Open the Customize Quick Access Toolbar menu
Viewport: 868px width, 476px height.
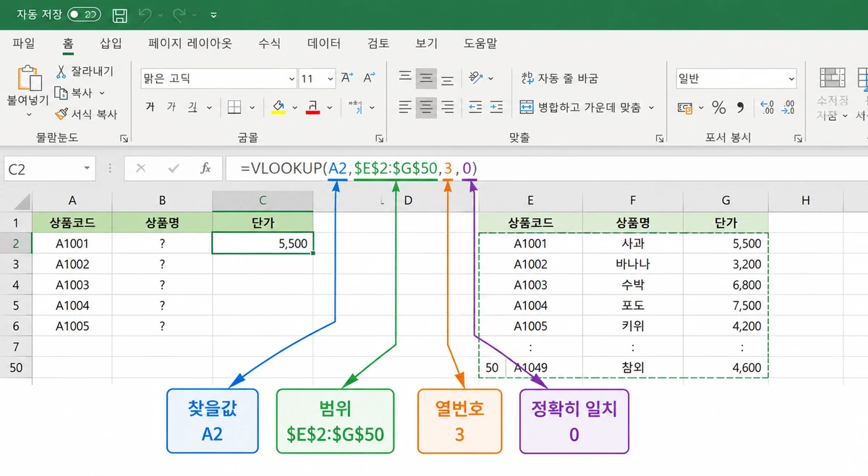tap(213, 14)
